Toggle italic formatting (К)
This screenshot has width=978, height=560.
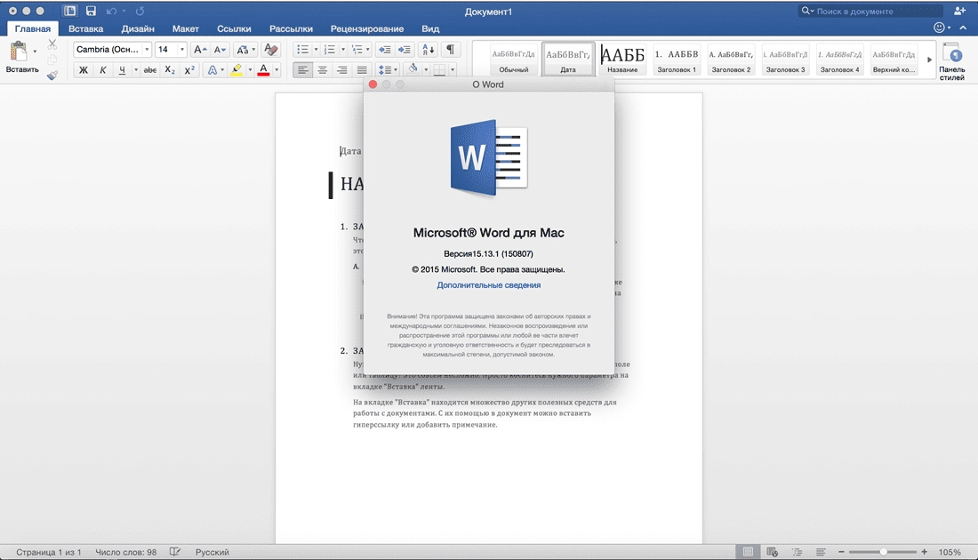pyautogui.click(x=102, y=70)
